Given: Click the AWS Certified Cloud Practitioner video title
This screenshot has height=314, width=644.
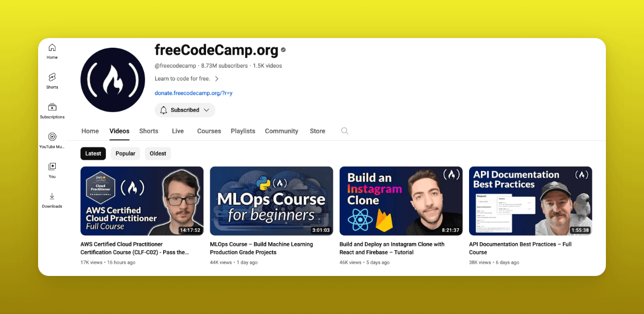Looking at the screenshot, I should click(135, 248).
